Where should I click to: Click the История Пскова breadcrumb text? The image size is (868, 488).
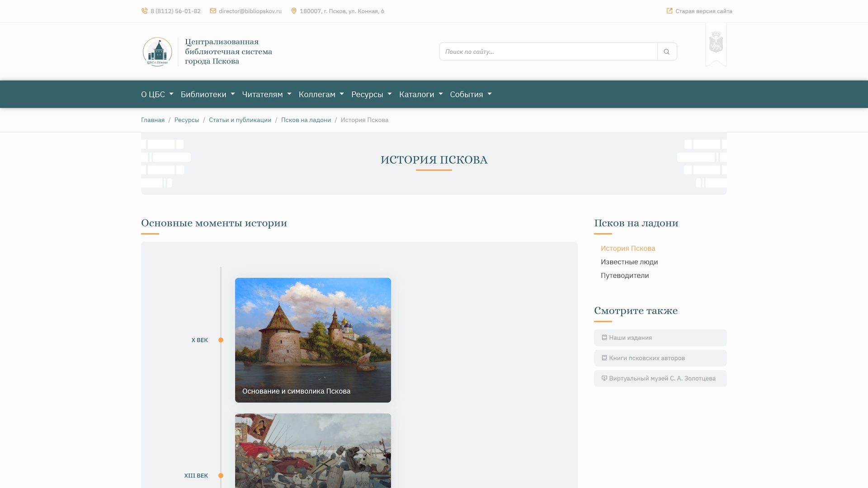tap(364, 120)
